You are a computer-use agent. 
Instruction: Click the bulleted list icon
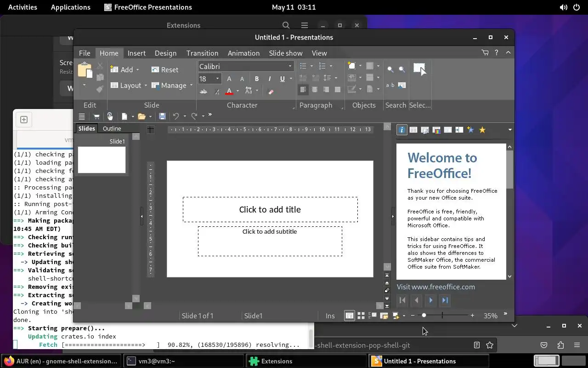point(303,66)
